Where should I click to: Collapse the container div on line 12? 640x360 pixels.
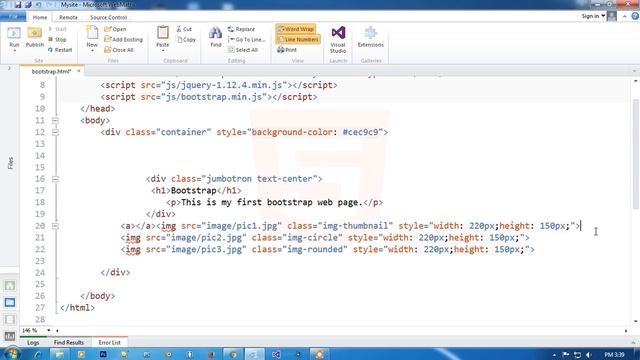click(55, 132)
